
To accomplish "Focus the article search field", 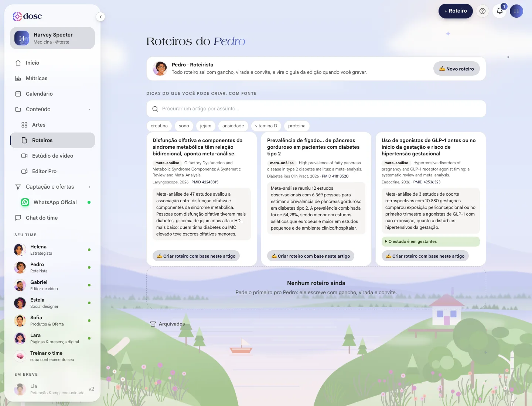I will (x=316, y=109).
